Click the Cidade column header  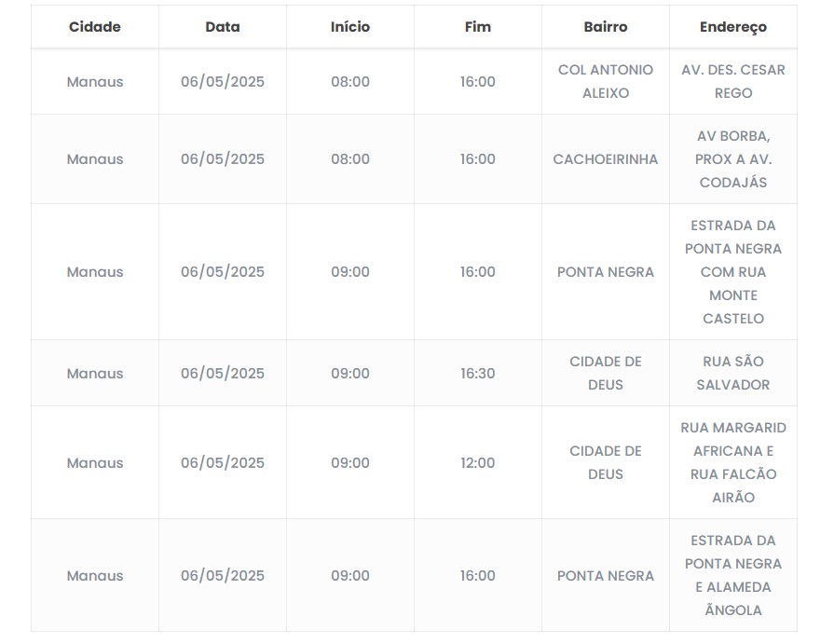[x=95, y=27]
